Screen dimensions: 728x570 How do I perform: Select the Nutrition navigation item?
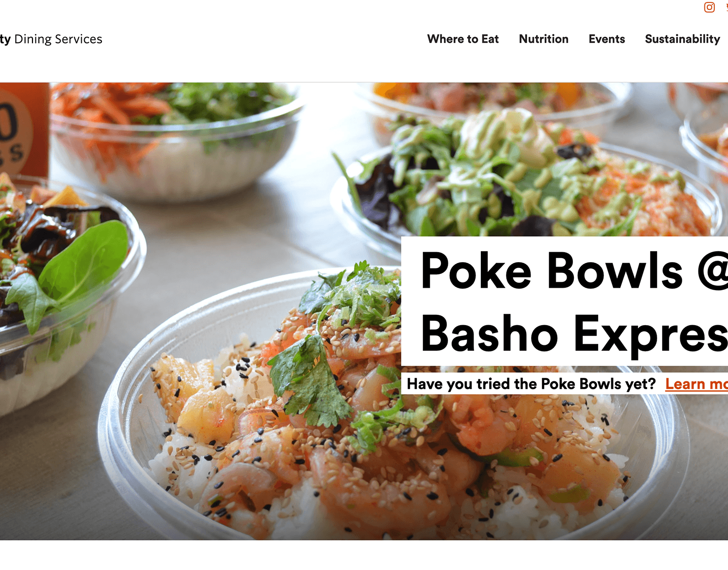coord(543,39)
